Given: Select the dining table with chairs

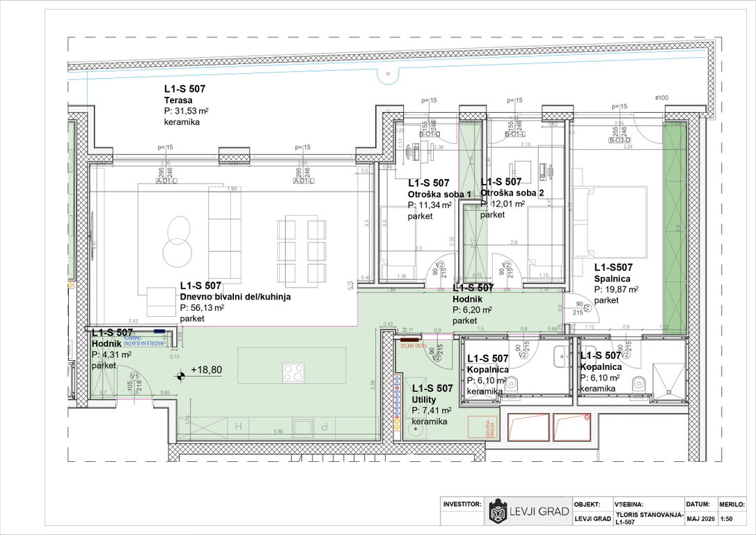Looking at the screenshot, I should click(x=302, y=251).
